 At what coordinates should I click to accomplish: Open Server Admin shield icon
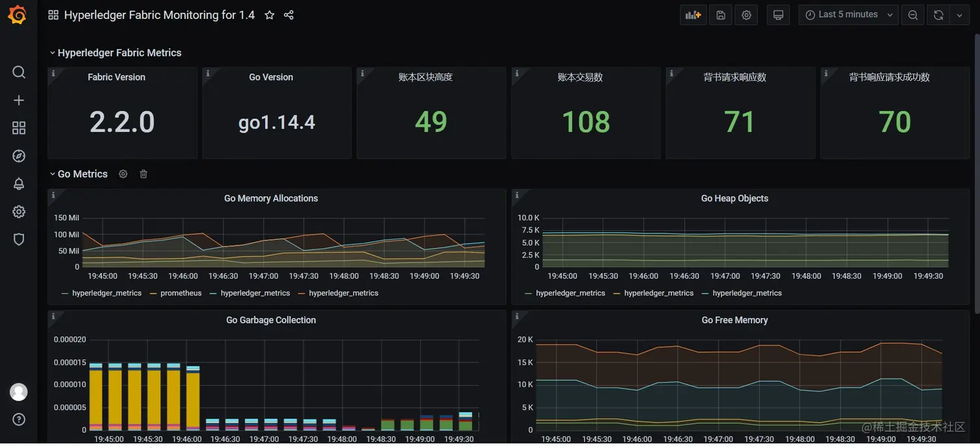(19, 239)
